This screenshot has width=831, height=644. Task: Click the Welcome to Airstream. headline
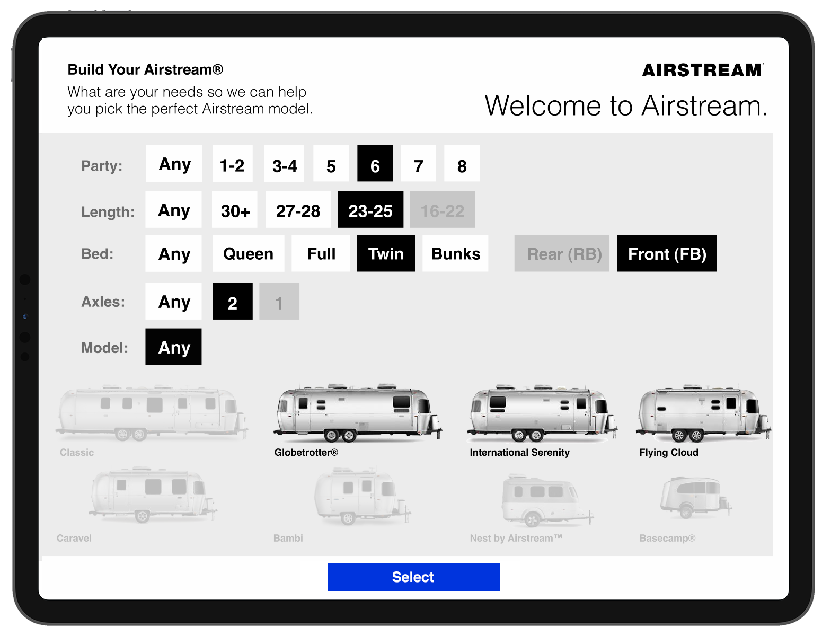pyautogui.click(x=626, y=105)
